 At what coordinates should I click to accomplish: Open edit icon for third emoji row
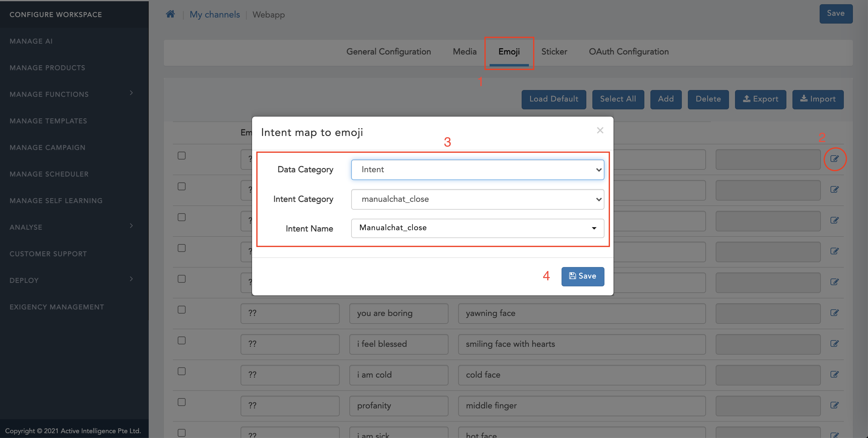(834, 221)
